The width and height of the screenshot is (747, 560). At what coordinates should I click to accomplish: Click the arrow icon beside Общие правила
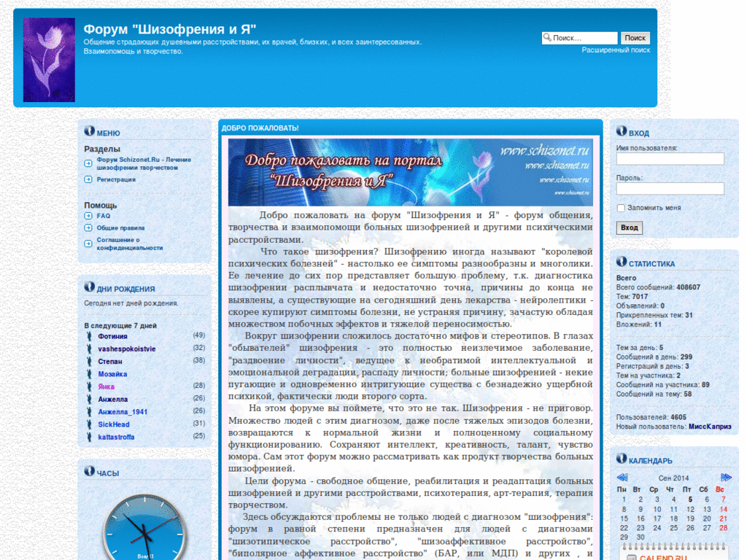[88, 227]
